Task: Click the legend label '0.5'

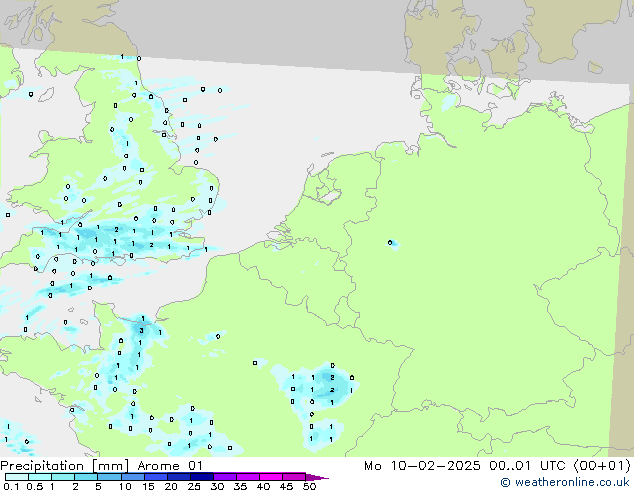Action: pos(35,486)
